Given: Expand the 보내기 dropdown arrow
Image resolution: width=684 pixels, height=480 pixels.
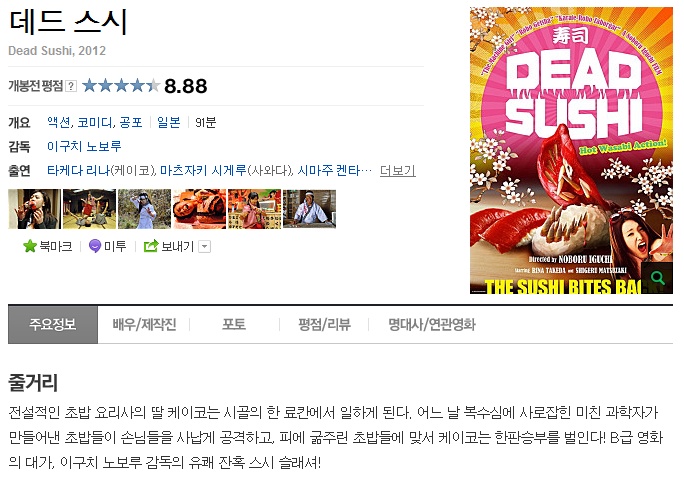Looking at the screenshot, I should (205, 247).
